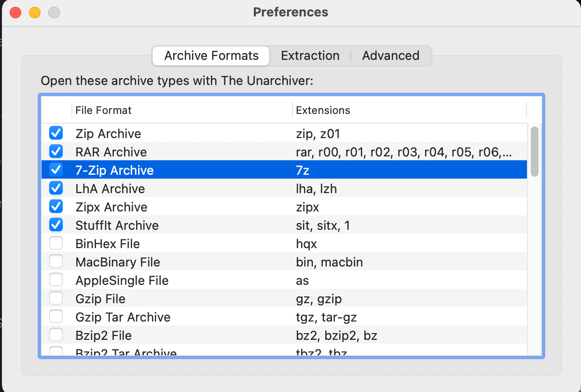Click the Extensions column header
The image size is (581, 392).
point(323,110)
